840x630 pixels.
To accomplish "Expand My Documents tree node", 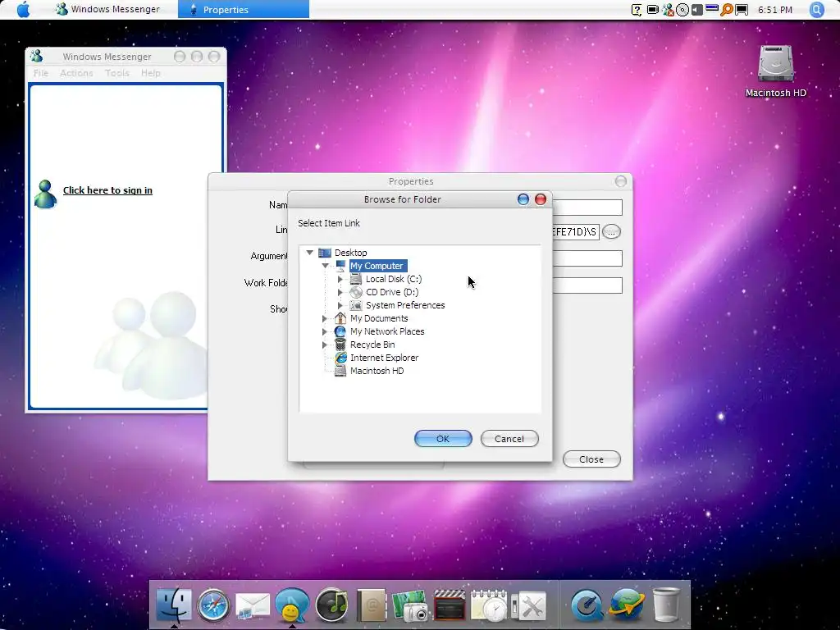I will point(325,318).
